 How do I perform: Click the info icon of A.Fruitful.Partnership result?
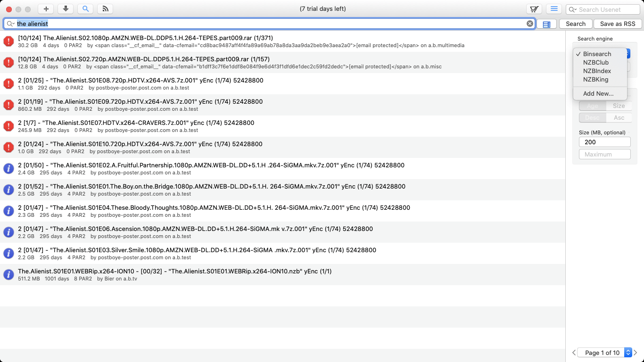point(8,168)
